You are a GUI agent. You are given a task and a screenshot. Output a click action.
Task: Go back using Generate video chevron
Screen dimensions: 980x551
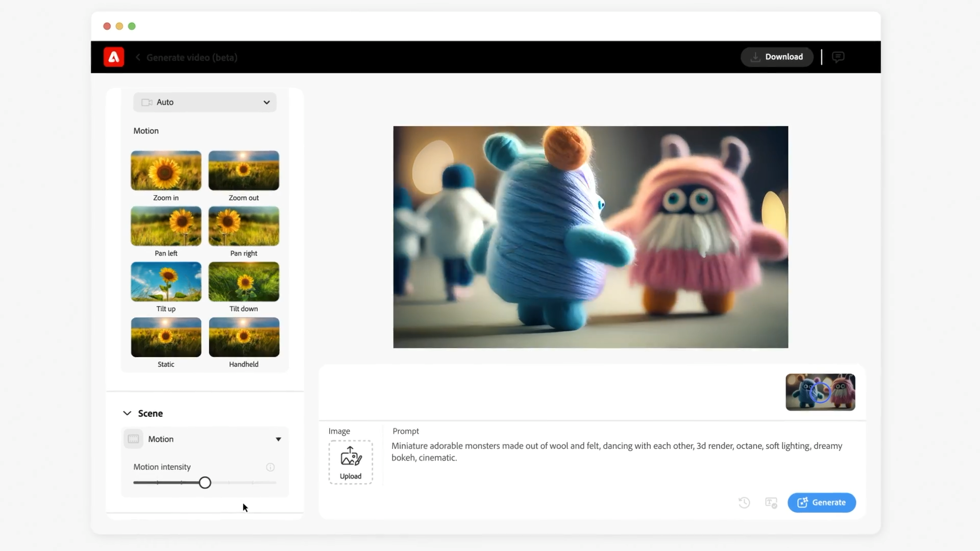(x=138, y=57)
